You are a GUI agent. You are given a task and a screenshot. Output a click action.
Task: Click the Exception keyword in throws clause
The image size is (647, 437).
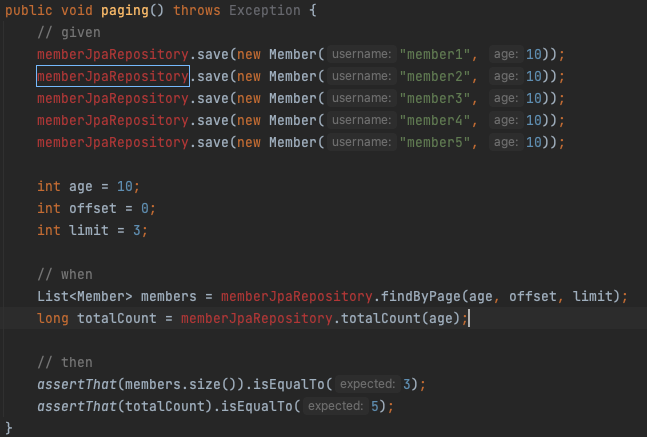(264, 10)
